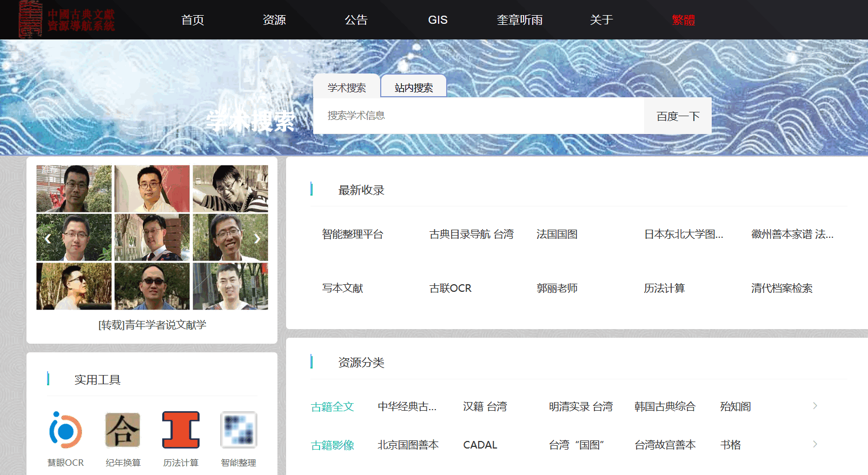Open the CADAL resource link
This screenshot has width=868, height=475.
pos(480,445)
